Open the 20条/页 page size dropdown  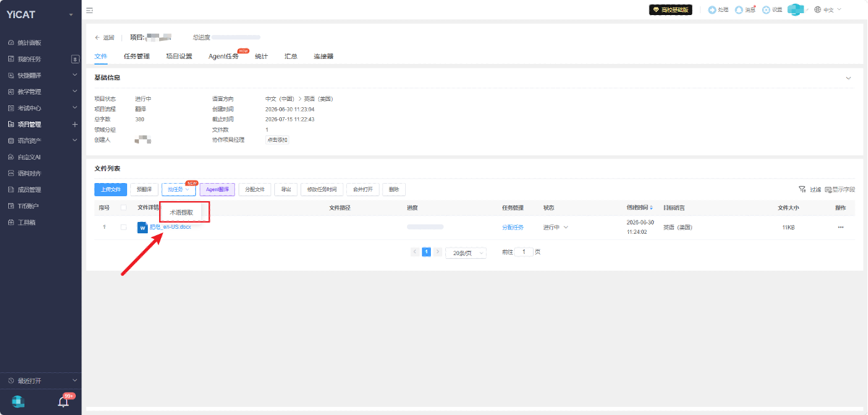point(466,253)
